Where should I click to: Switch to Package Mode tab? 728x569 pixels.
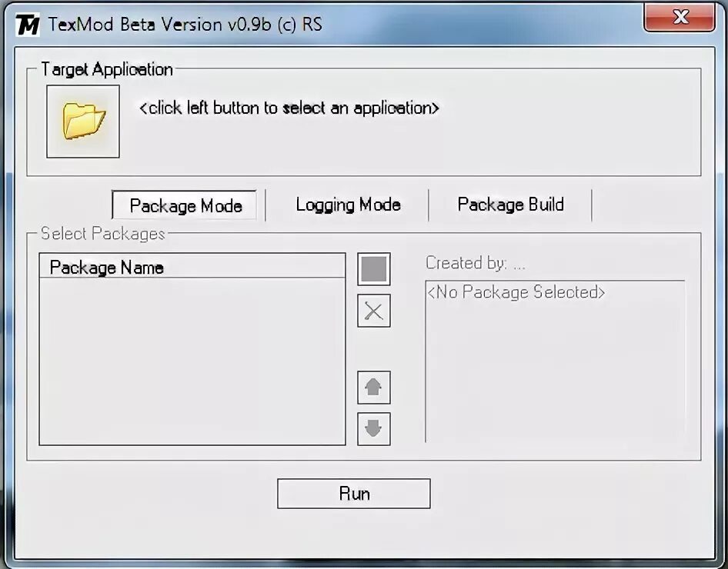pyautogui.click(x=185, y=205)
